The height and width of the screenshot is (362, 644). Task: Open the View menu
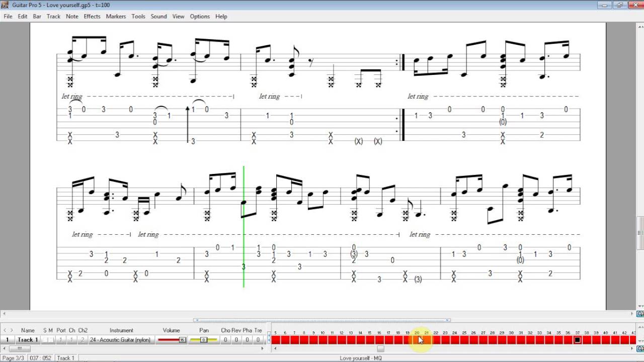[x=178, y=16]
